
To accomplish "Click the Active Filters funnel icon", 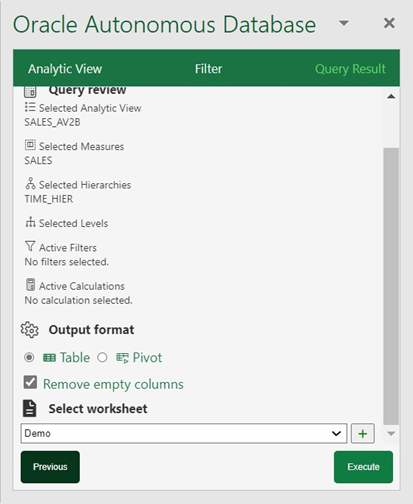I will (30, 247).
